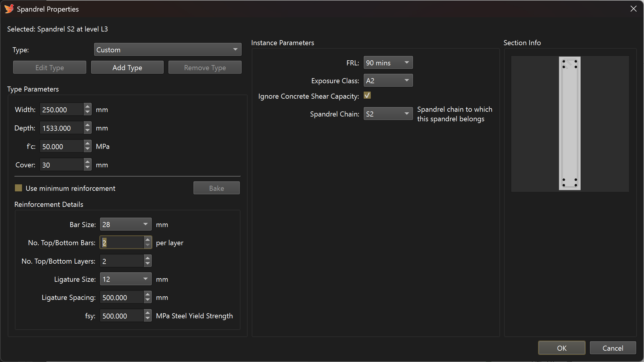Click the Width increment up arrow

[x=87, y=106]
